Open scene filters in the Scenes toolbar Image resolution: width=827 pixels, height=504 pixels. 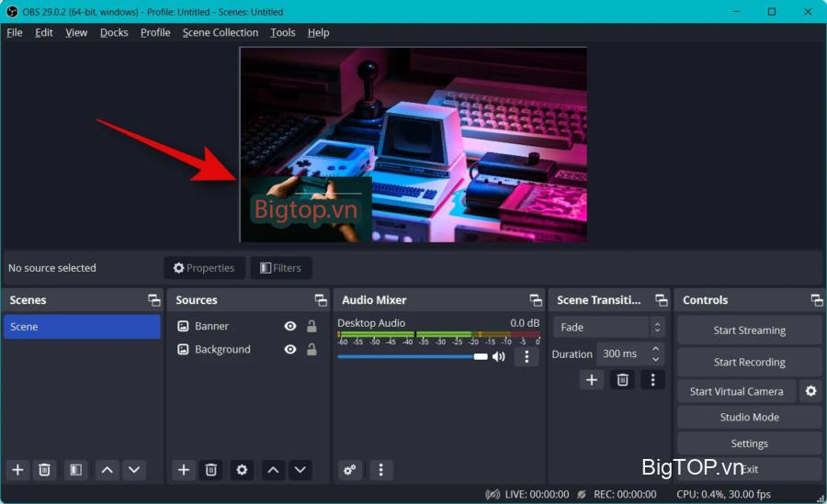(76, 469)
